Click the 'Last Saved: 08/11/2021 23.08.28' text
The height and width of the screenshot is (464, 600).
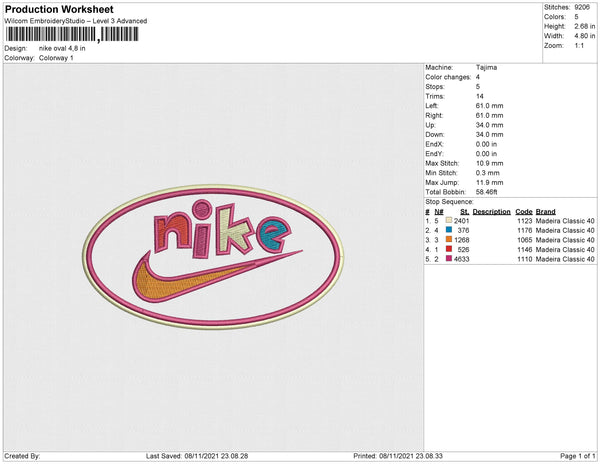click(197, 456)
